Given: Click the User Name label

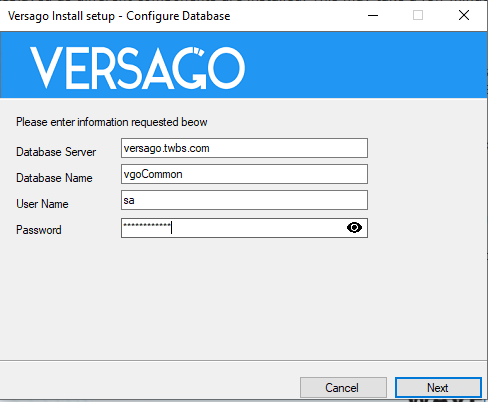Looking at the screenshot, I should pyautogui.click(x=42, y=204).
